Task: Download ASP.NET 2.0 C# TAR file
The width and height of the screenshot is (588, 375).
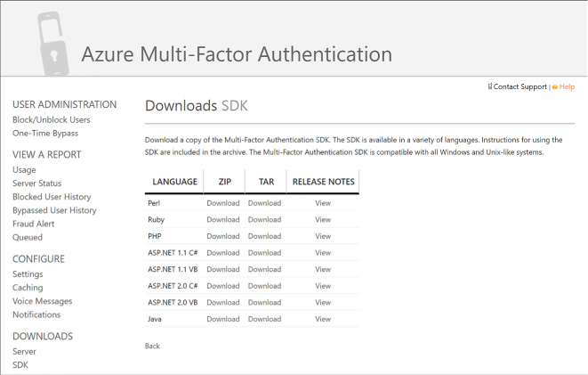Action: click(x=264, y=286)
